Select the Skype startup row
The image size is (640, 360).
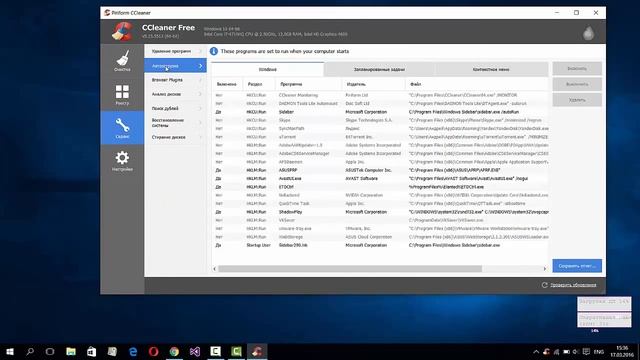(380, 120)
